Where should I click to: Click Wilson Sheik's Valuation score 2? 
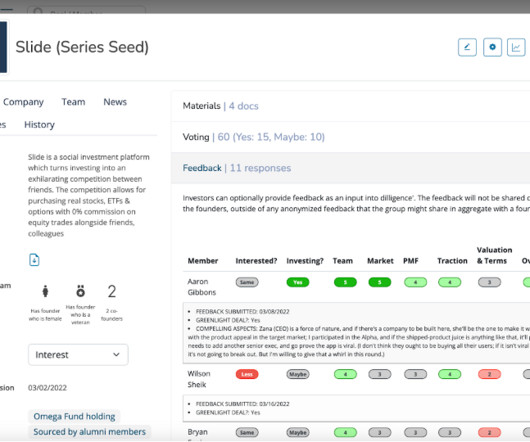[489, 374]
